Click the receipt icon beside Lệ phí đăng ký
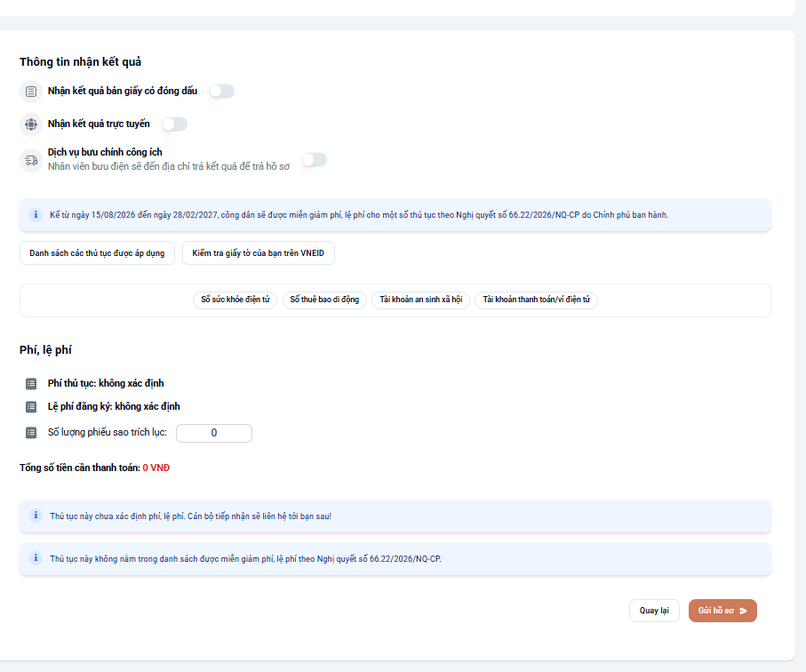Screen dimensions: 806x672 click(31, 407)
